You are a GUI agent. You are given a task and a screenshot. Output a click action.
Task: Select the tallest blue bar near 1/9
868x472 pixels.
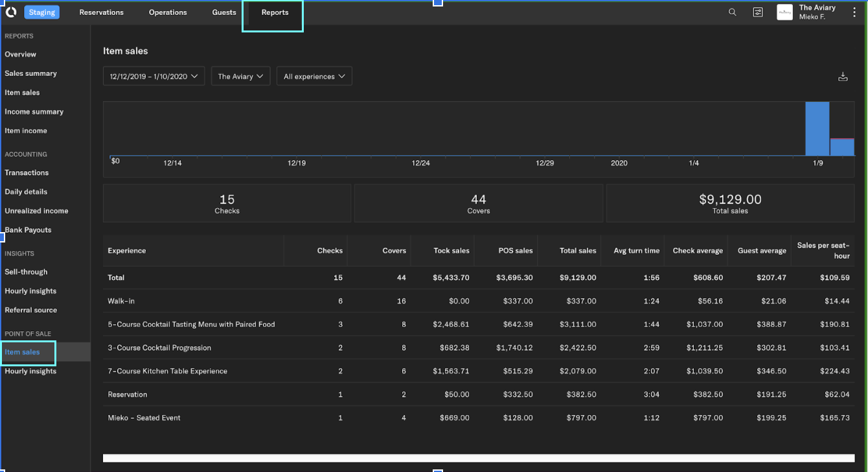817,128
